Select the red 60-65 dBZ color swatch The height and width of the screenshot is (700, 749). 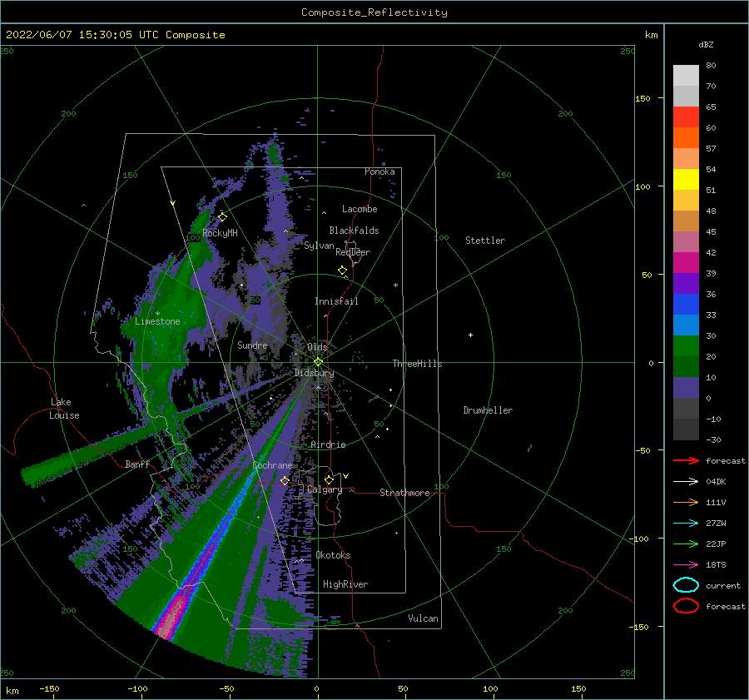(686, 117)
